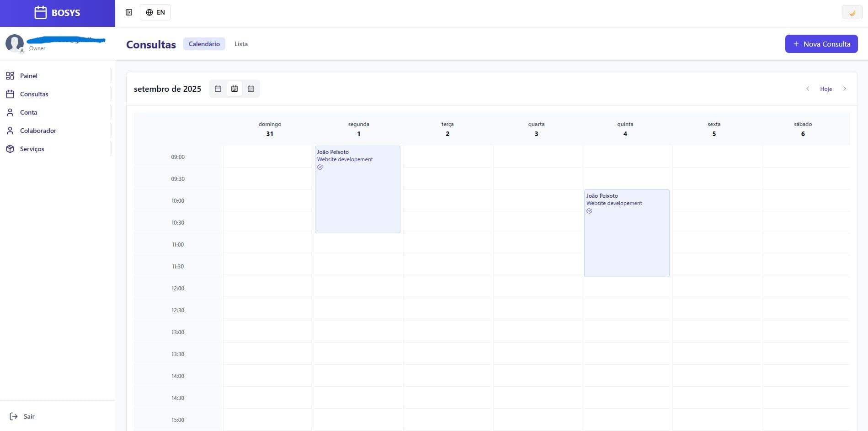Click the BOSYS logo calendar icon

point(41,12)
